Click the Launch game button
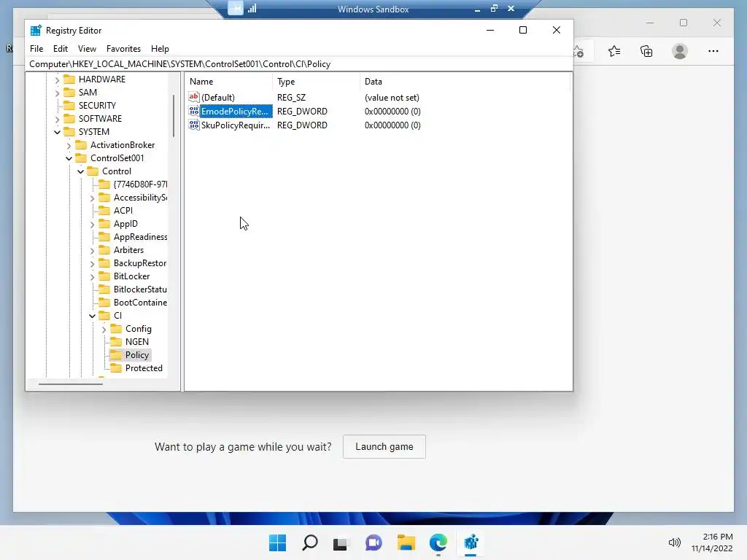The width and height of the screenshot is (747, 560). click(384, 447)
